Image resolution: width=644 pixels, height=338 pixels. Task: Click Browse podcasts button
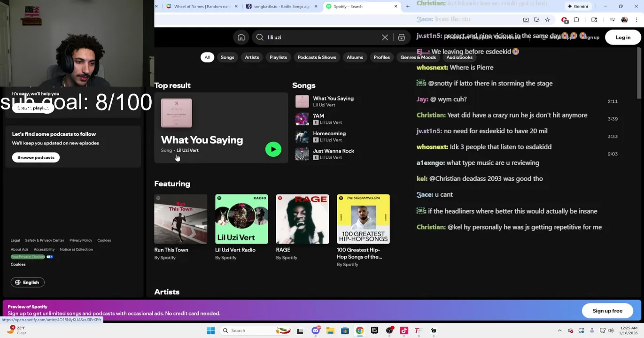(36, 158)
